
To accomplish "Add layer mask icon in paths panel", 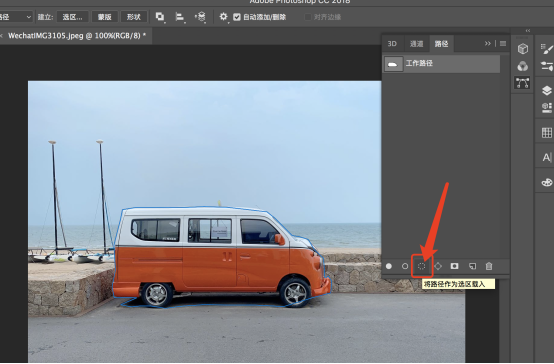I will tap(455, 266).
